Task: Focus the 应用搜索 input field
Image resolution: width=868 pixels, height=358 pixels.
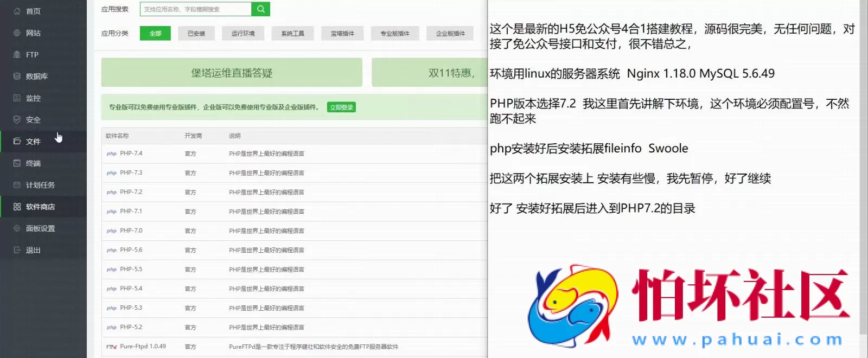Action: pos(196,9)
